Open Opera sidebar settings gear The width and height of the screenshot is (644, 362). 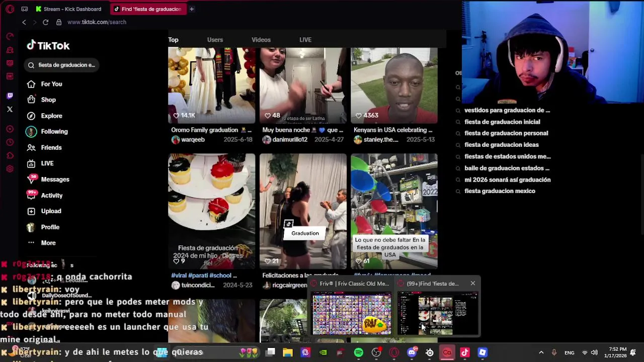(x=10, y=169)
